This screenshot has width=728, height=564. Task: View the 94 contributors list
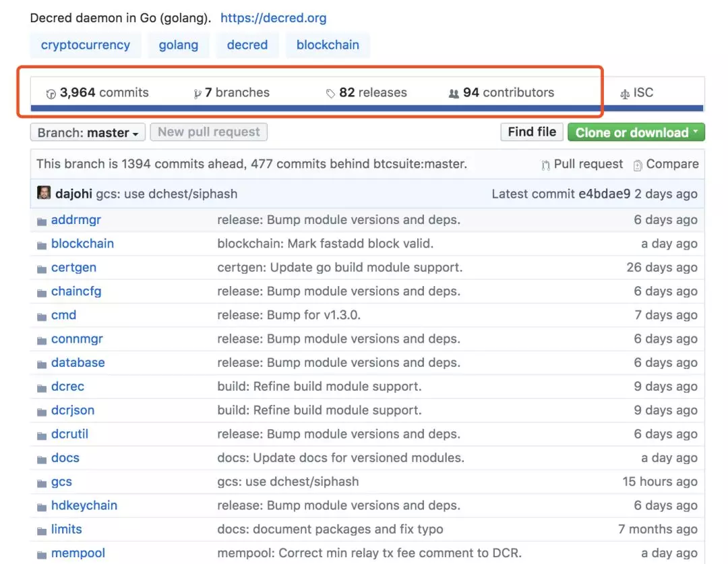[501, 92]
